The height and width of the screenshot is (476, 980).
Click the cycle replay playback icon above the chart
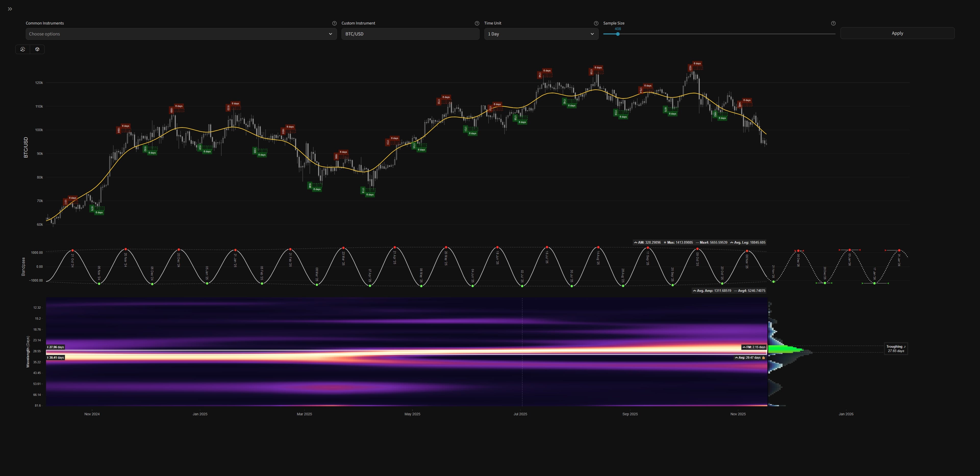(23, 49)
